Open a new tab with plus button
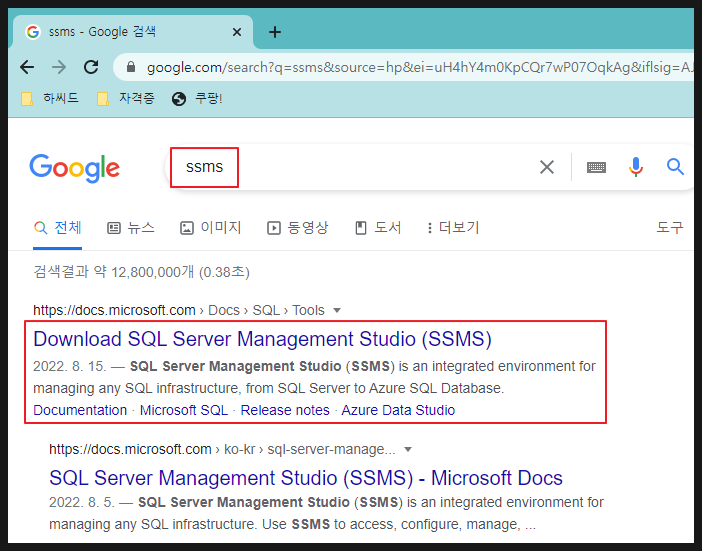Screen dimensions: 702x551 274,32
